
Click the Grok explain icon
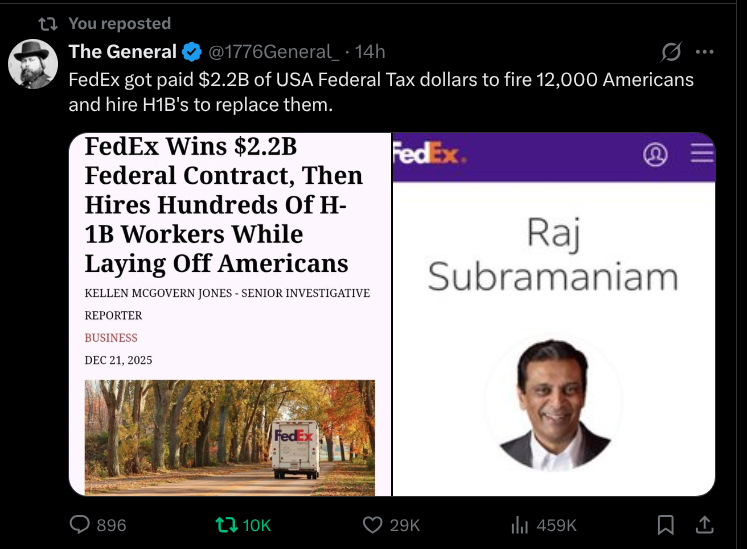(672, 52)
